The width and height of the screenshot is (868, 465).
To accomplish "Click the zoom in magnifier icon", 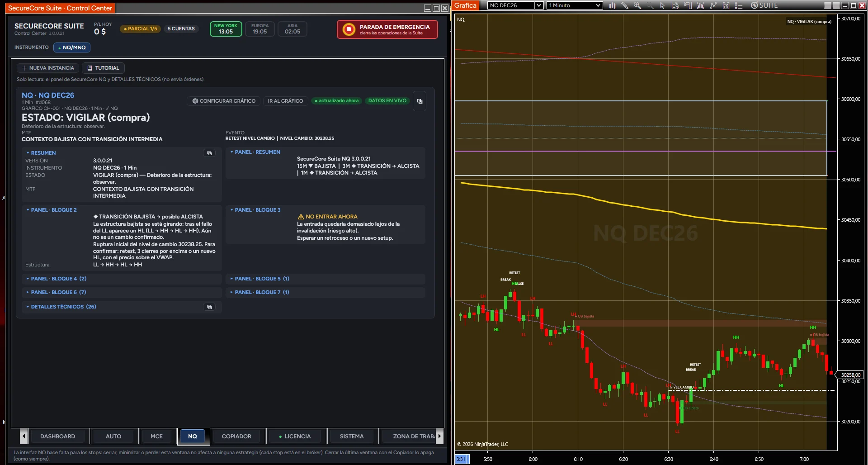I will click(637, 5).
